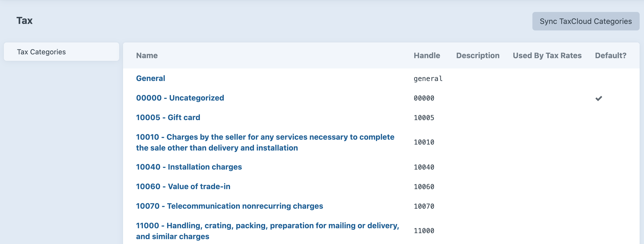The width and height of the screenshot is (644, 244).
Task: Open the 00000 - Uncategorized category
Action: pyautogui.click(x=180, y=98)
